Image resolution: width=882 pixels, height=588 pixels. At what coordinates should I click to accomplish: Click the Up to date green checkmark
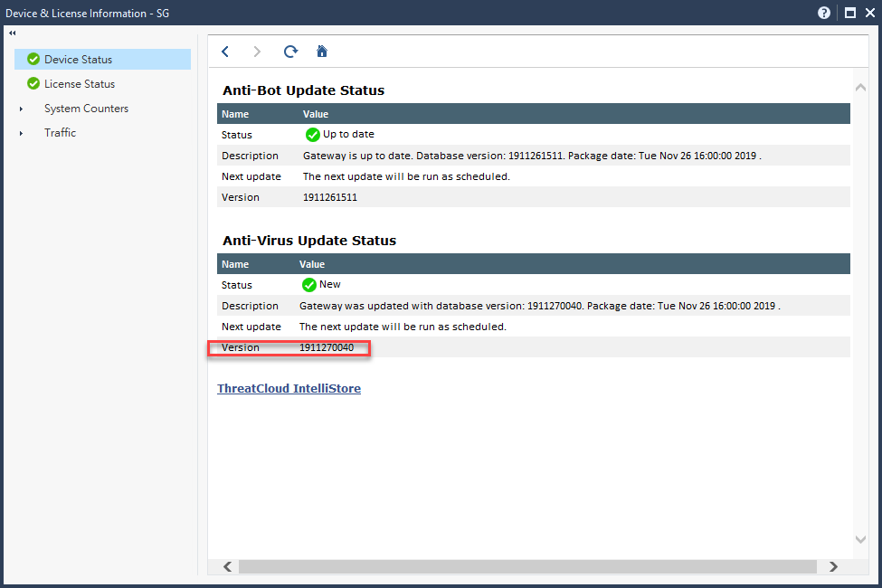(x=312, y=135)
